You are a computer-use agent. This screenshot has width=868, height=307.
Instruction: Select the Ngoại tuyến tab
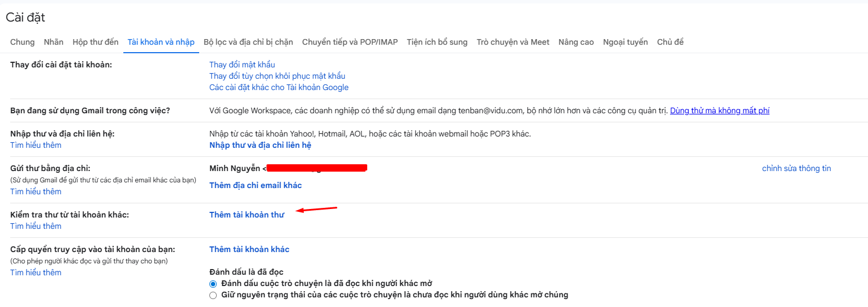point(625,42)
